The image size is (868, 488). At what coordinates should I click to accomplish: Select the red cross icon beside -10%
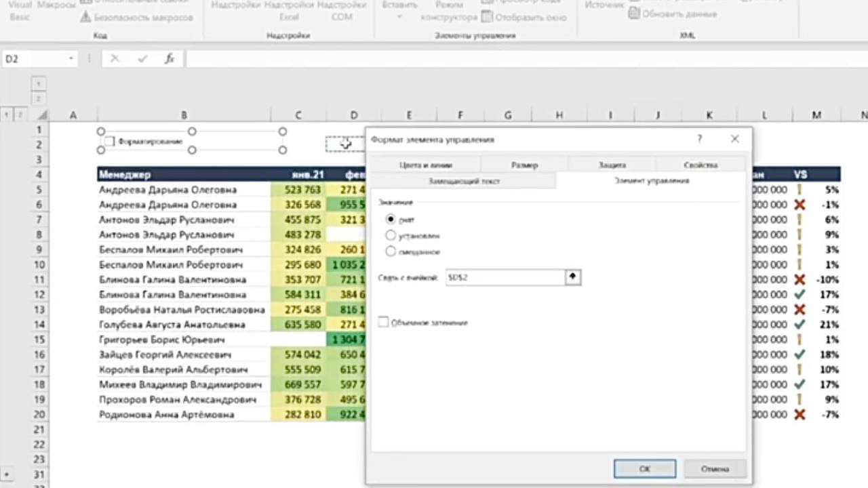(x=800, y=279)
